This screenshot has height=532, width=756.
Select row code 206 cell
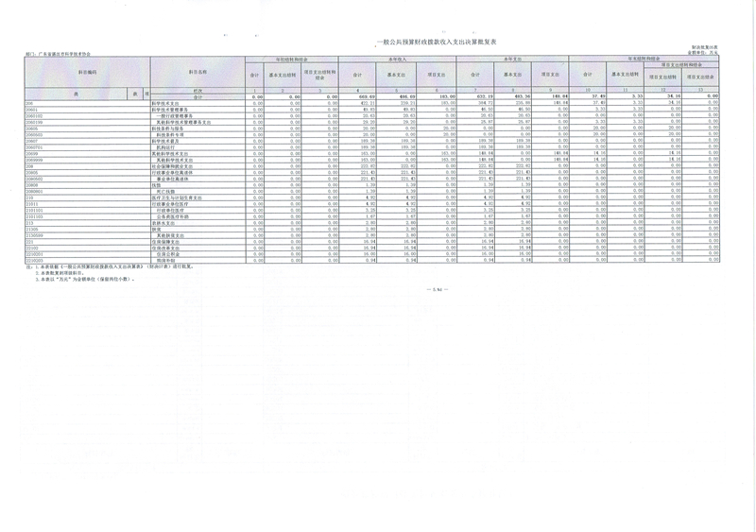[30, 102]
